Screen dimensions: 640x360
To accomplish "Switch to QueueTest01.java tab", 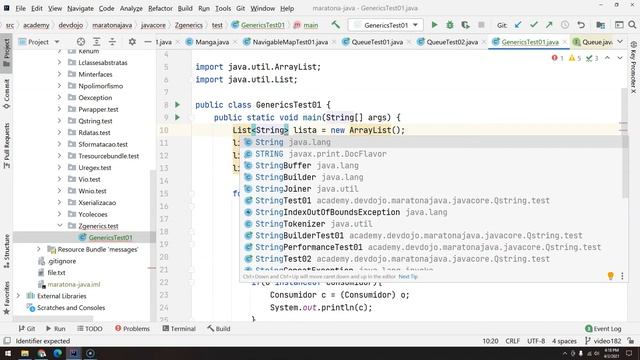I will pos(377,42).
